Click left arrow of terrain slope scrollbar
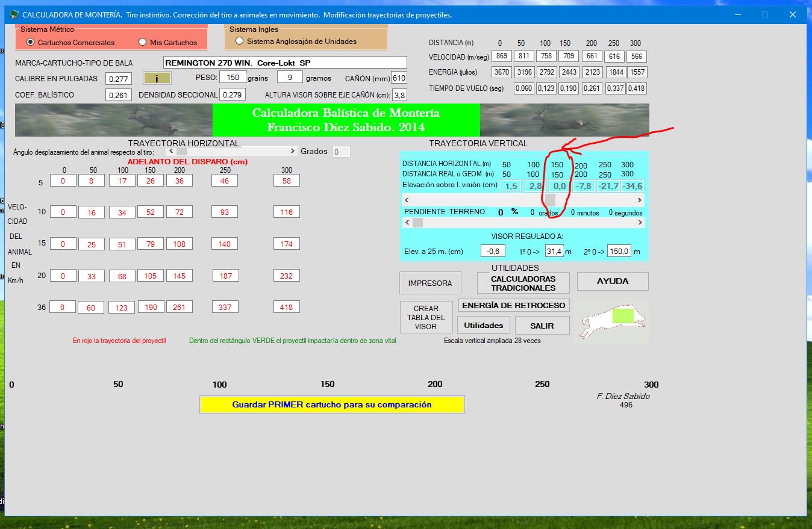The image size is (812, 529). (407, 223)
